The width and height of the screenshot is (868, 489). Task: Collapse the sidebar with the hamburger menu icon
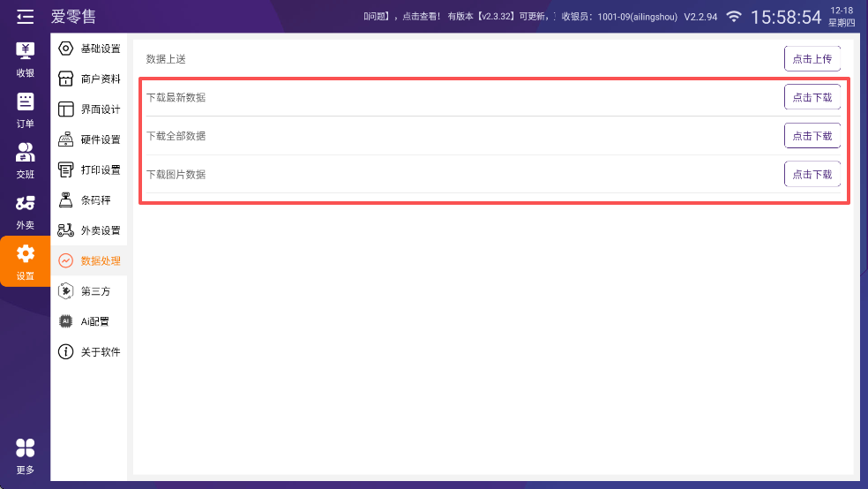pos(25,16)
